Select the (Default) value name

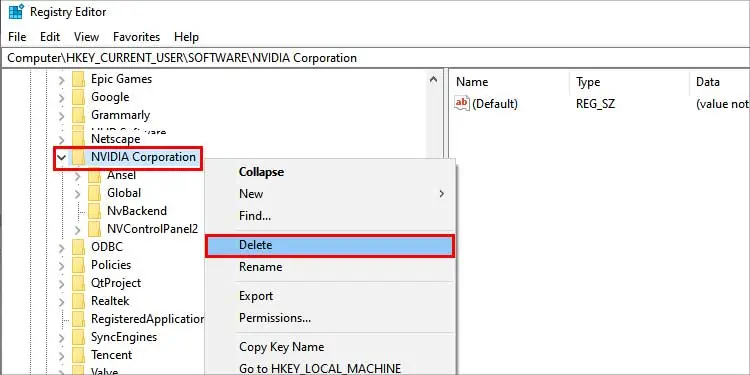pos(495,104)
